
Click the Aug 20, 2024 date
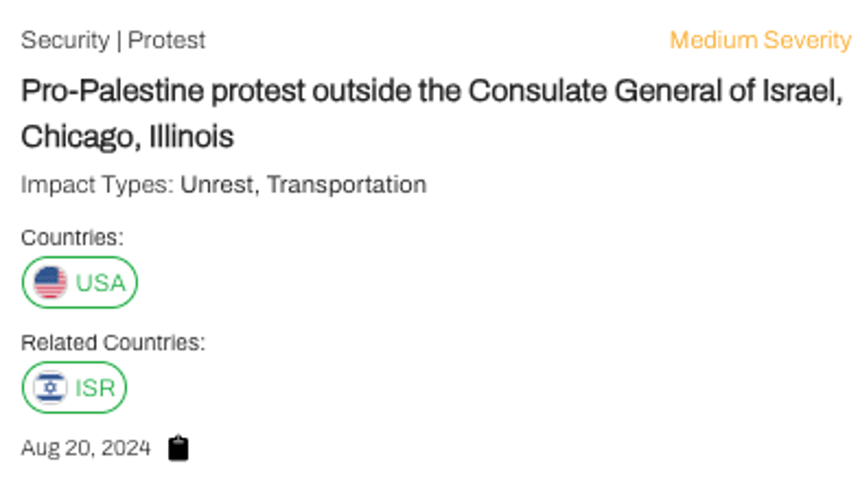[x=86, y=448]
